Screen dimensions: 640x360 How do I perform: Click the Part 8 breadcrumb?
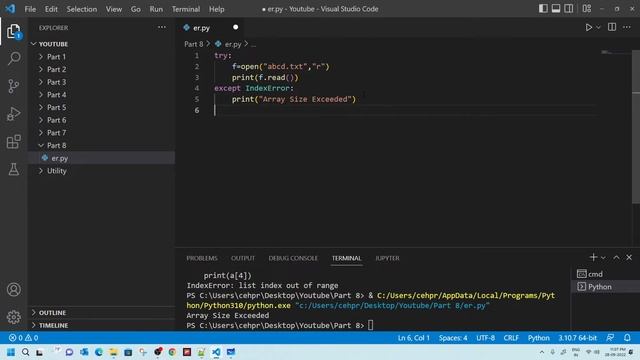[193, 44]
